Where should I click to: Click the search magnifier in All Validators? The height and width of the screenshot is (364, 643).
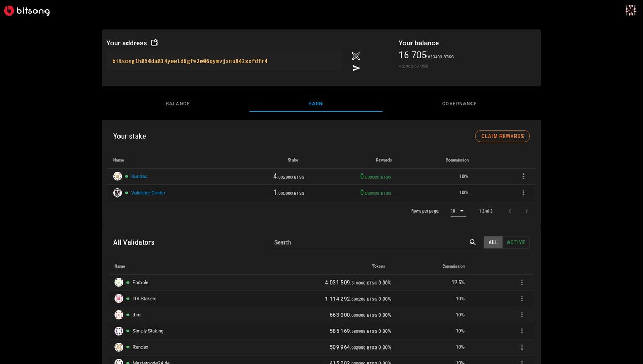pyautogui.click(x=473, y=242)
